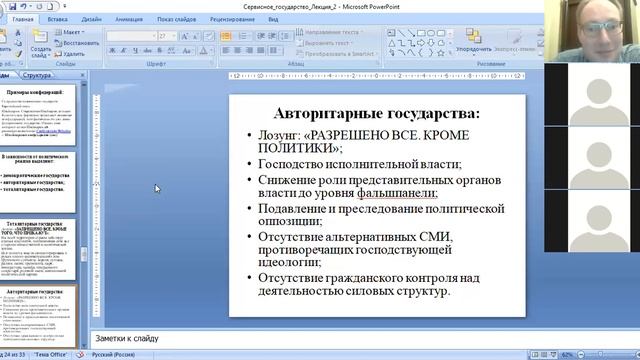Viewport: 640px width, 360px height.
Task: Decrease font size with shrink font icon
Action: click(x=196, y=36)
